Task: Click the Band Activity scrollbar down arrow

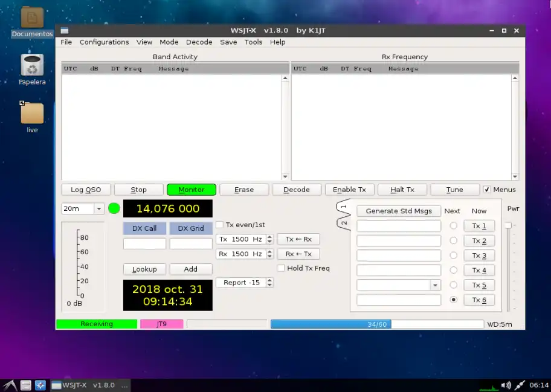Action: click(x=285, y=177)
